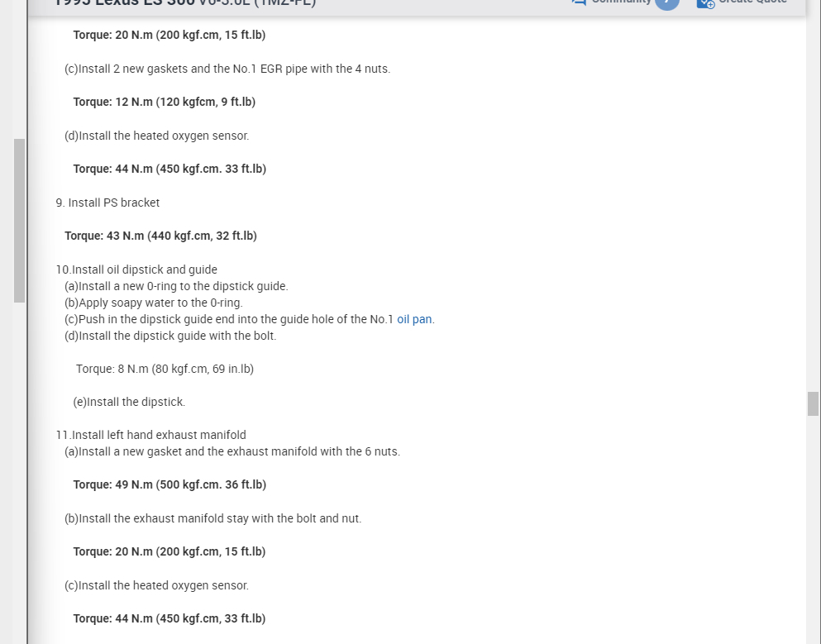The image size is (821, 644).
Task: Click the Create Quote icon
Action: coord(705,2)
